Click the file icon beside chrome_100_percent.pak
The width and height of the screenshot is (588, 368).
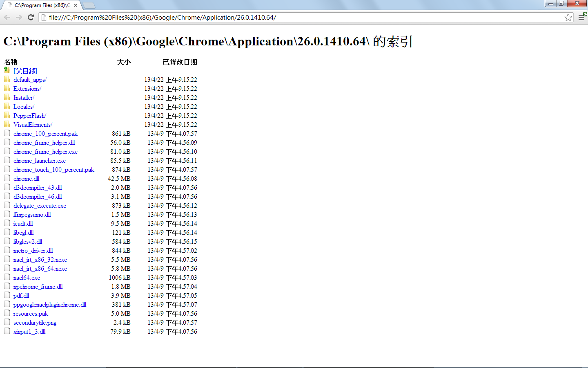click(x=7, y=133)
